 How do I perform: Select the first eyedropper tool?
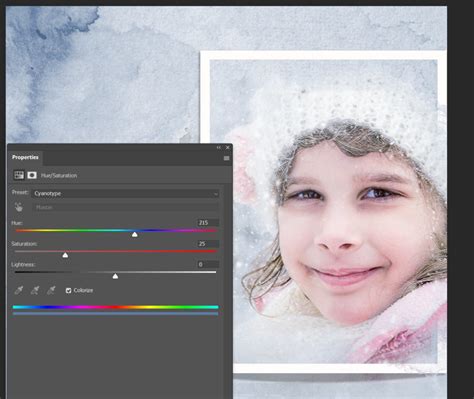[x=19, y=290]
